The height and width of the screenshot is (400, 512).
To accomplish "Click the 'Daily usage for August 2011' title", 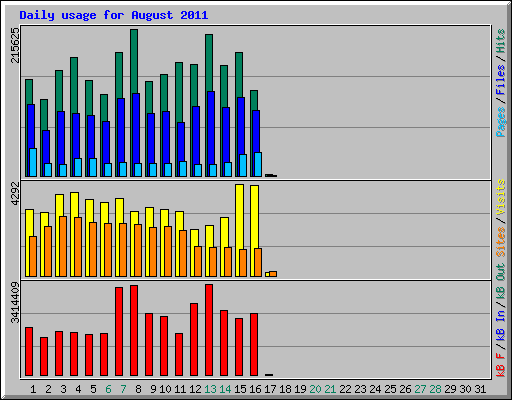I will [x=114, y=15].
